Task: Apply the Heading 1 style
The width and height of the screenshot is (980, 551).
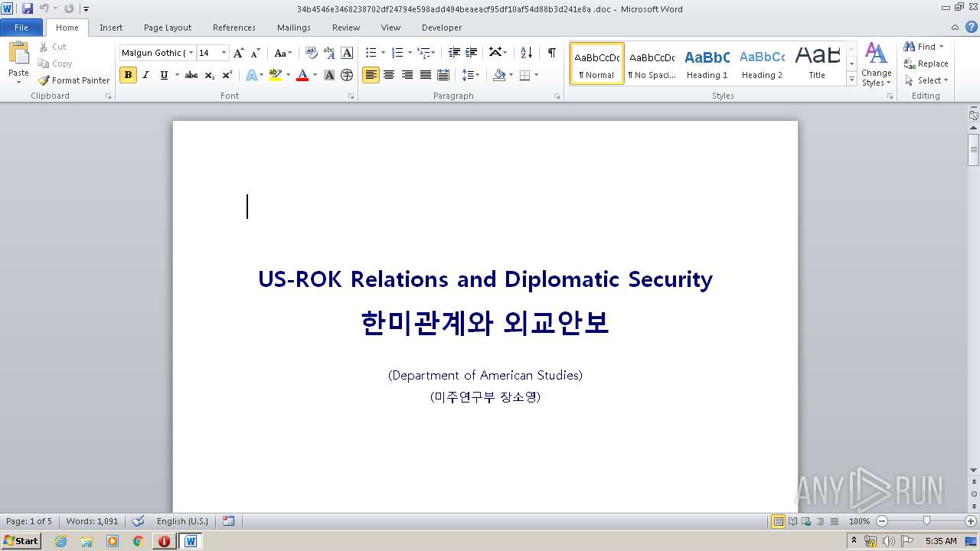Action: (x=707, y=64)
